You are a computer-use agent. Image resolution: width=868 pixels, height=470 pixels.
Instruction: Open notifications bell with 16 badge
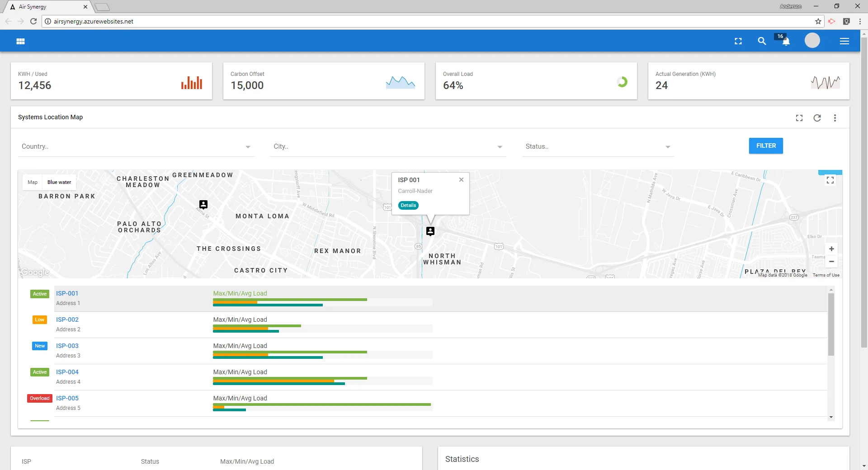[x=786, y=41]
